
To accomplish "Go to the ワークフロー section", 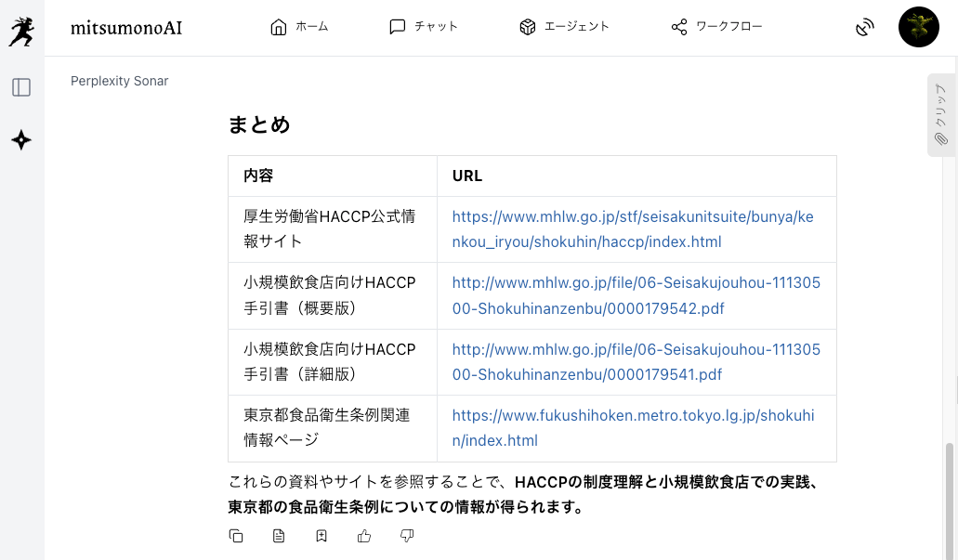I will pyautogui.click(x=716, y=27).
